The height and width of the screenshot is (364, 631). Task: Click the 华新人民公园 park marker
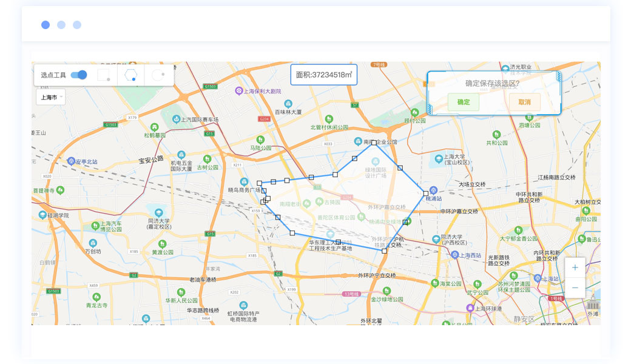pyautogui.click(x=181, y=292)
